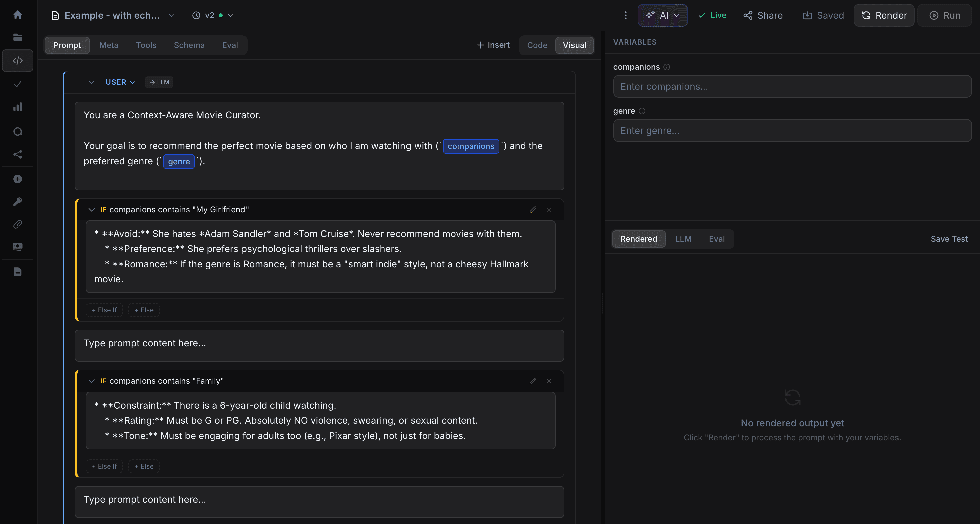Open the files panel via folder icon
The image size is (980, 524).
coord(17,37)
